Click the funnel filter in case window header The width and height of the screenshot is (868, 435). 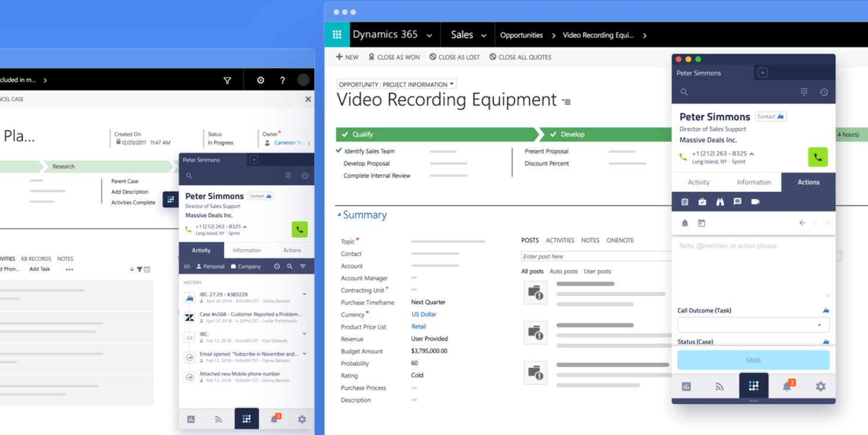[227, 80]
